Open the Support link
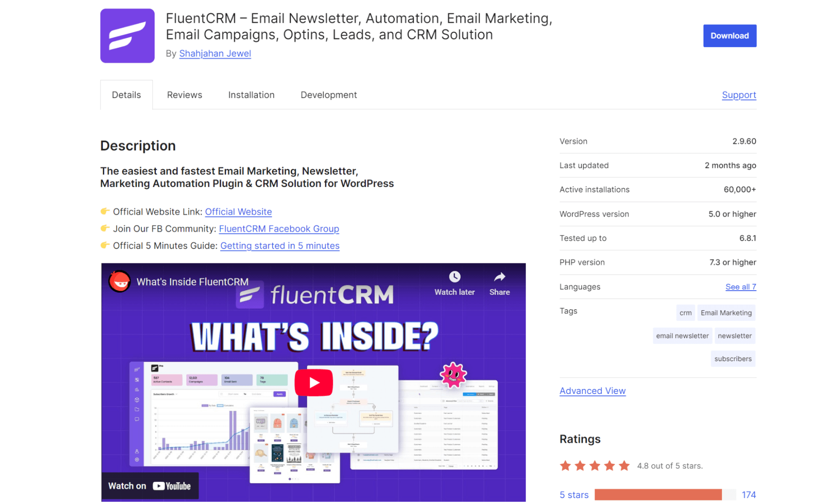 [739, 95]
